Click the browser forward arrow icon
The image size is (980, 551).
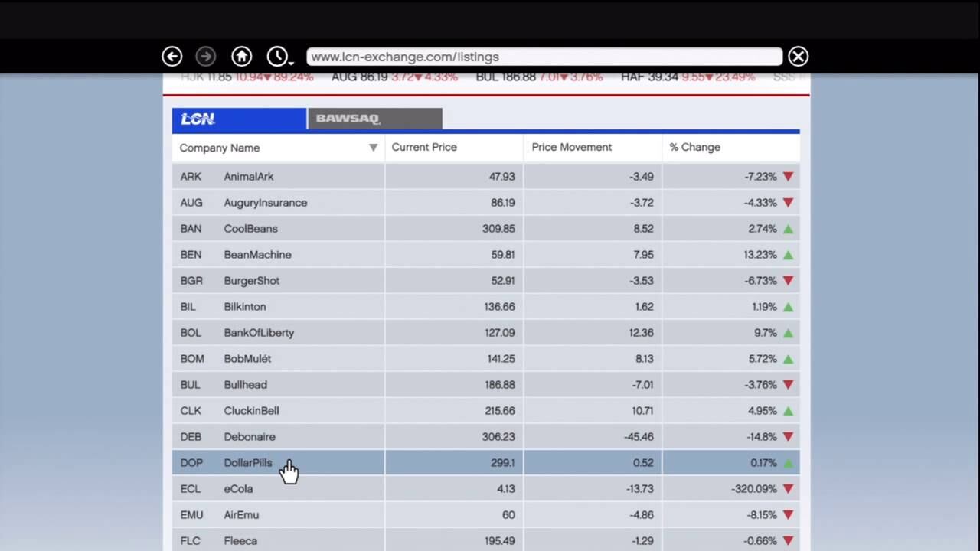[205, 56]
